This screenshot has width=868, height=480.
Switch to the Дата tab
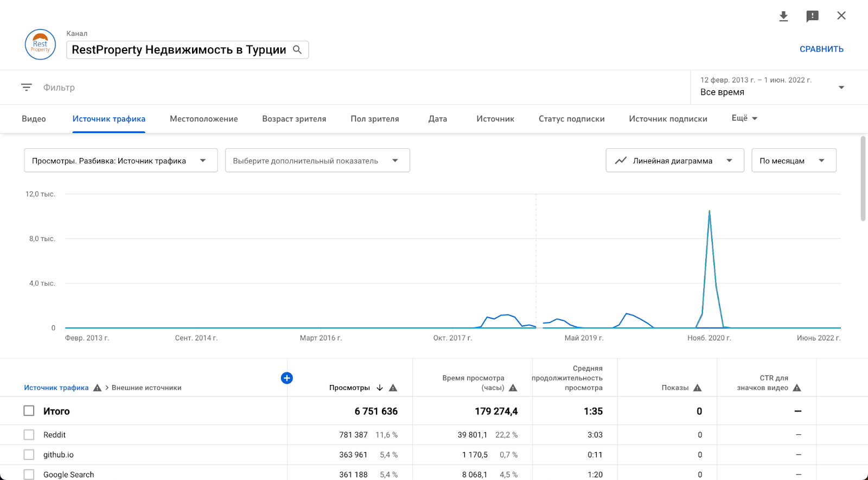click(x=438, y=119)
